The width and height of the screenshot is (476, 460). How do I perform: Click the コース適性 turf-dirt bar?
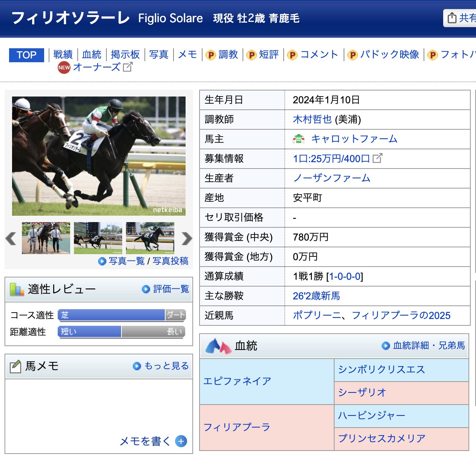122,315
